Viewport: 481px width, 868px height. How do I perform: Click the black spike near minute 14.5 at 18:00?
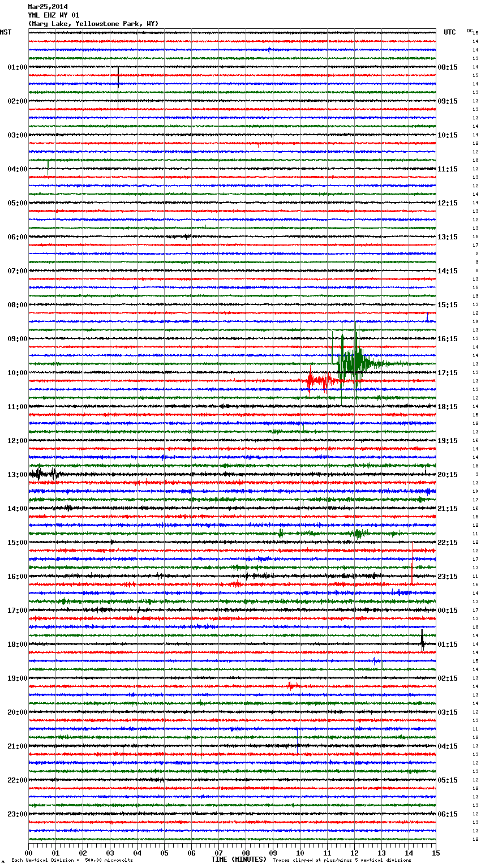(x=422, y=641)
